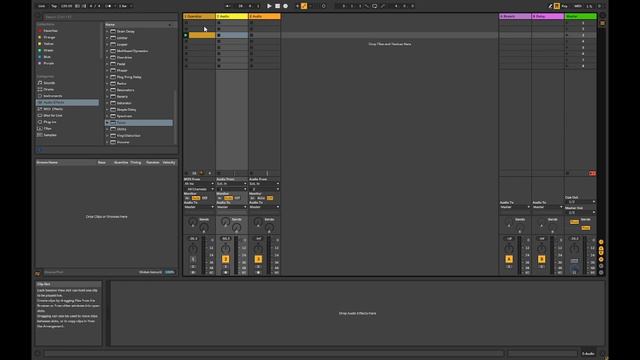Expand the Tuner folder

pos(107,123)
